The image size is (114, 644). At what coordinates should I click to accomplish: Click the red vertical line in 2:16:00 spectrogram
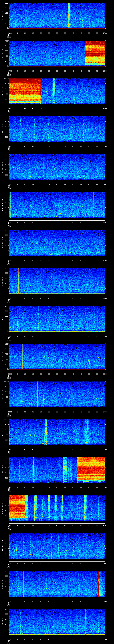coord(44,16)
